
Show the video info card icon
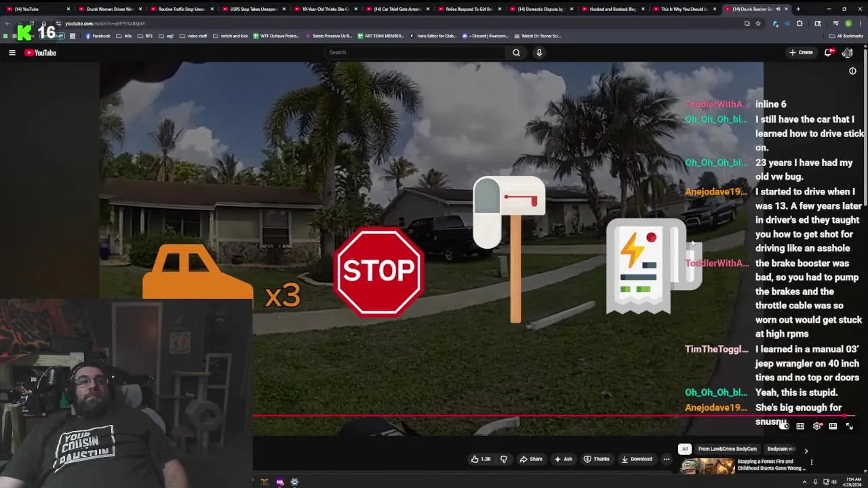click(852, 71)
